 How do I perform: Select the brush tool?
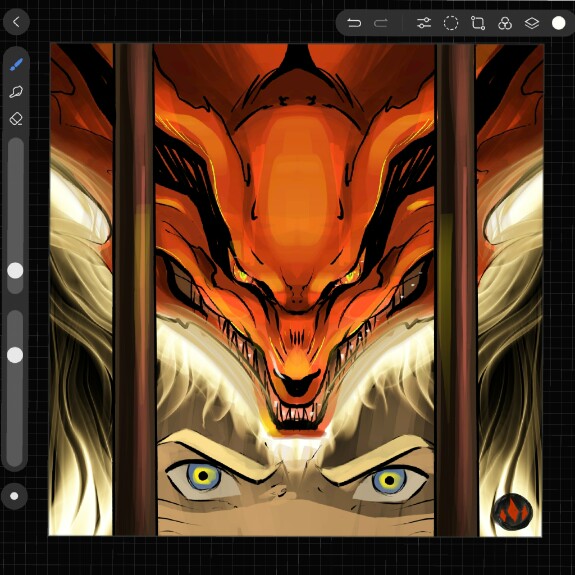click(x=16, y=65)
